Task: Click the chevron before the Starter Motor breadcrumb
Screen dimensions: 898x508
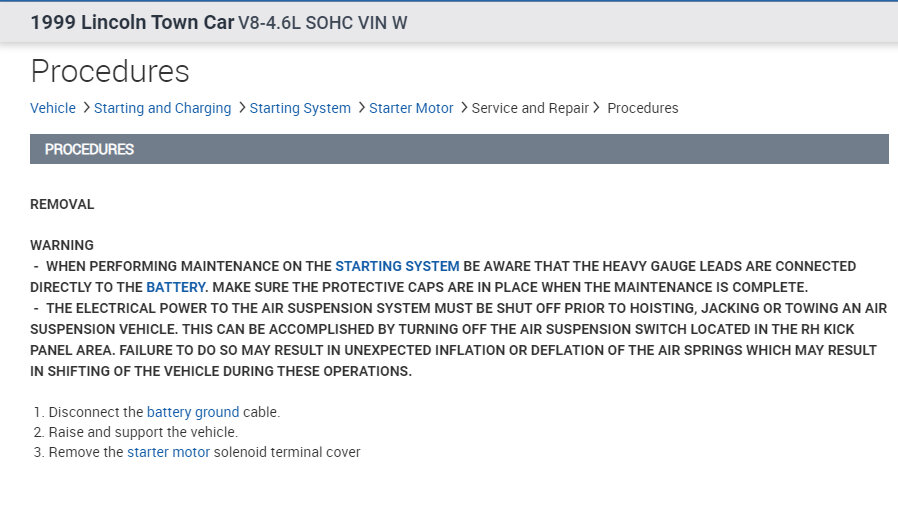Action: pos(362,108)
